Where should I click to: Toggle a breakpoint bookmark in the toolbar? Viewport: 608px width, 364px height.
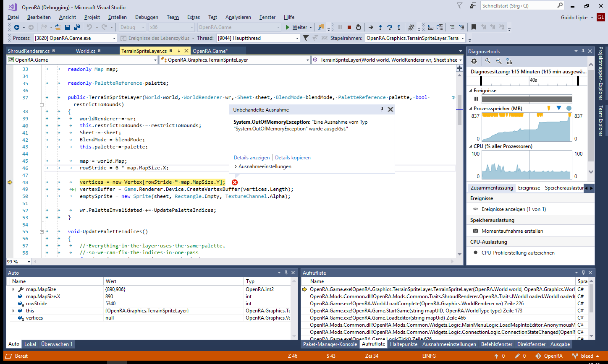click(474, 27)
